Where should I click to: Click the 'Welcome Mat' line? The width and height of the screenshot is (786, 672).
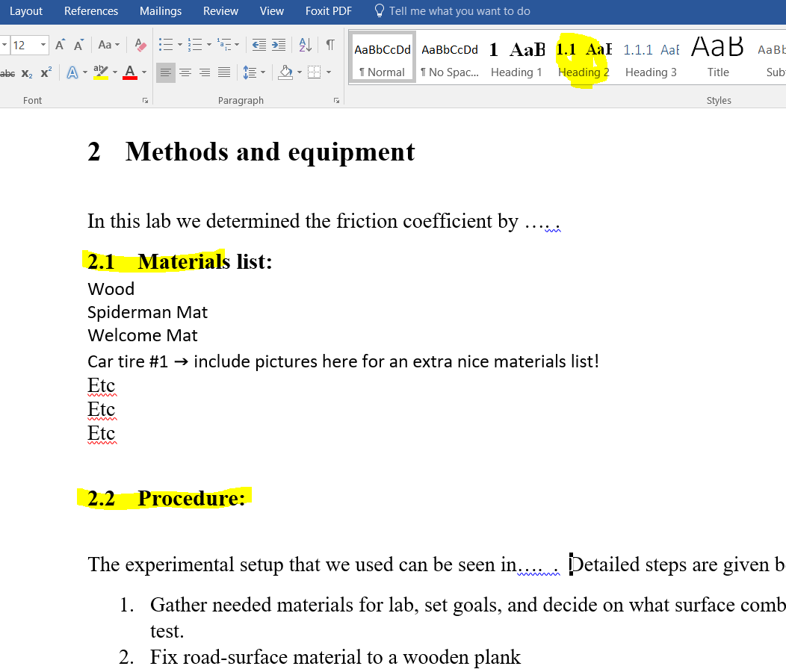(143, 335)
